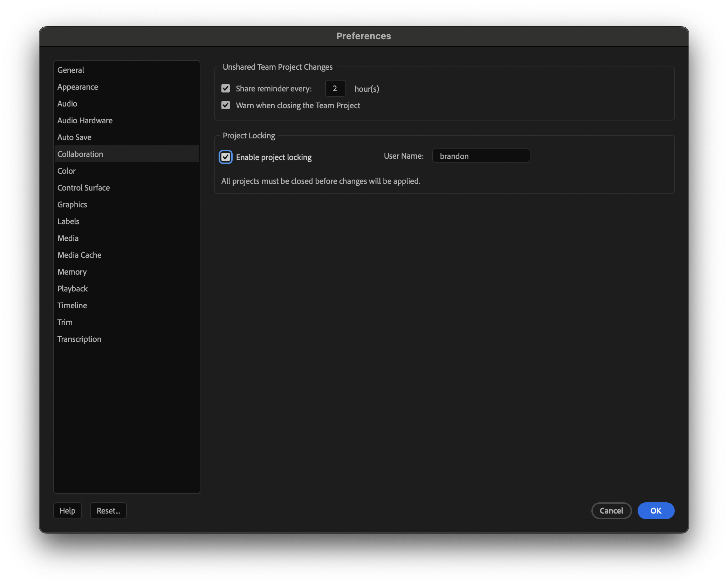The height and width of the screenshot is (585, 728).
Task: Select Appearance in the sidebar
Action: [x=78, y=87]
